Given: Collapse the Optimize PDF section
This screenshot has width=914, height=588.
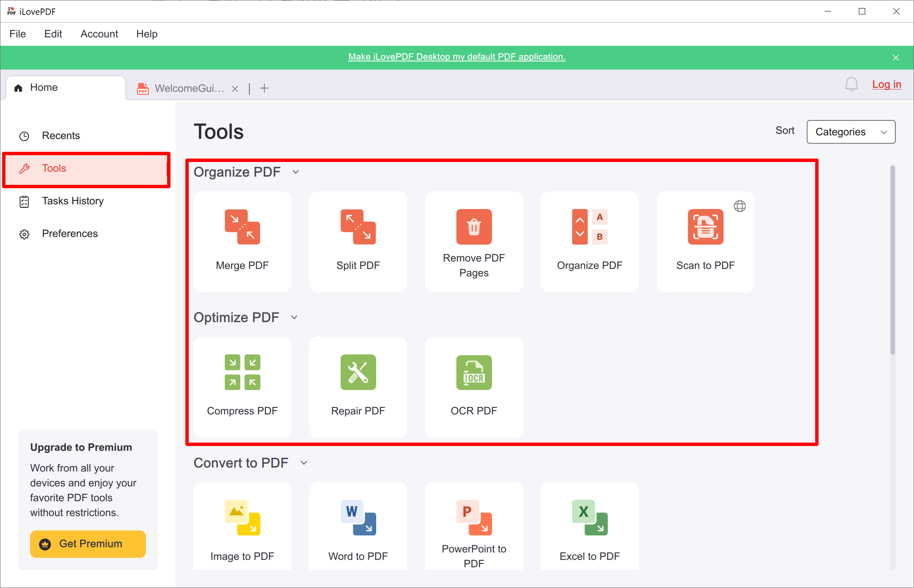Looking at the screenshot, I should point(294,317).
